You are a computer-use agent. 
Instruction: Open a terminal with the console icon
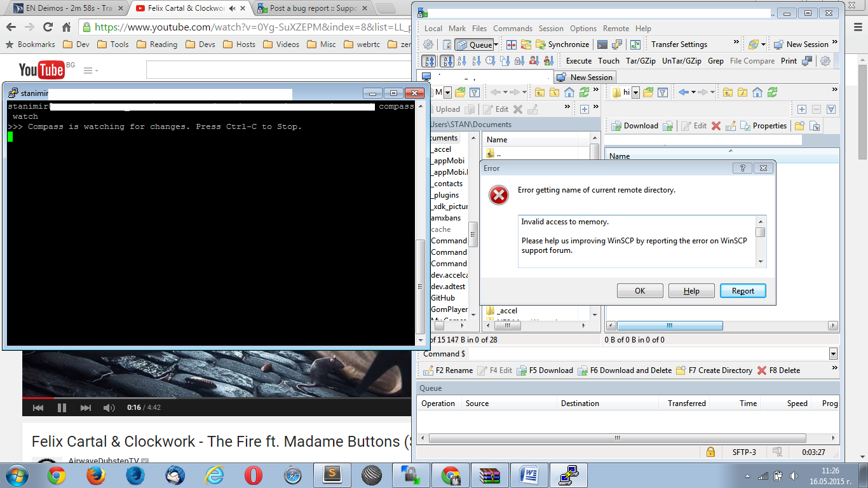(x=601, y=44)
